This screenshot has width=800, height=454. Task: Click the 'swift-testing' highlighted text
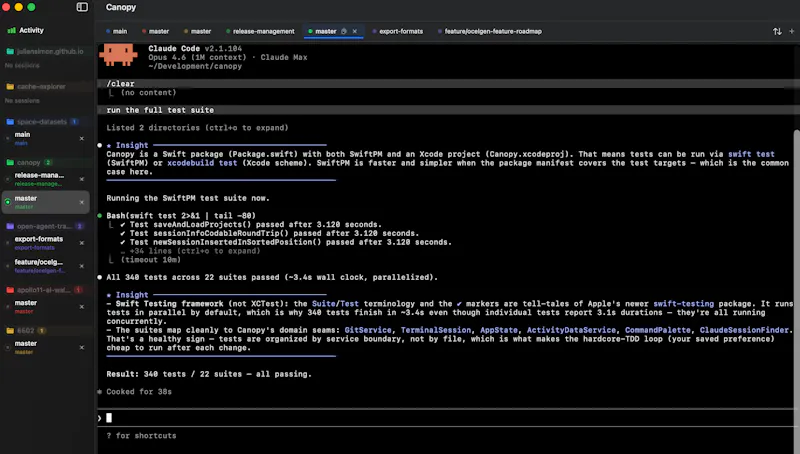tap(684, 304)
